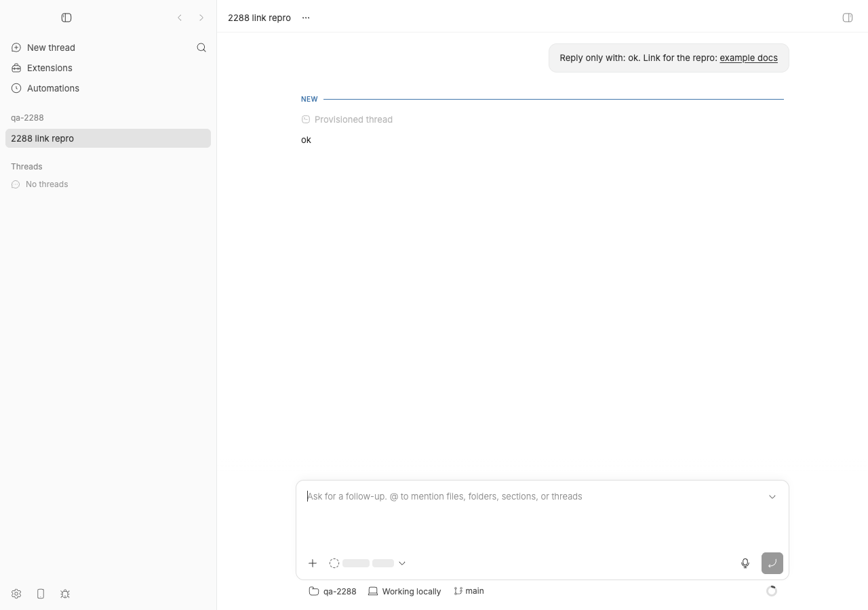Expand the composer with the chevron arrow
Image resolution: width=868 pixels, height=610 pixels.
pos(772,497)
